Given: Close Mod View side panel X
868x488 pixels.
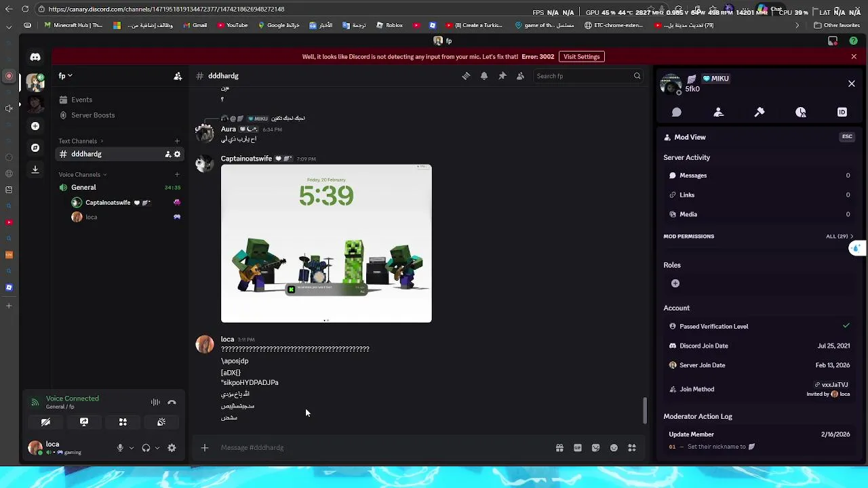Looking at the screenshot, I should pos(852,84).
